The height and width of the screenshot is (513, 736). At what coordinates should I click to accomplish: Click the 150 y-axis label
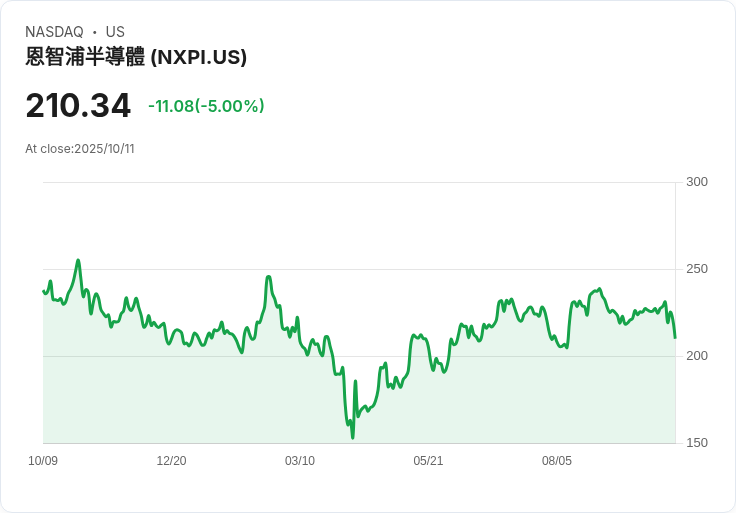coord(697,443)
